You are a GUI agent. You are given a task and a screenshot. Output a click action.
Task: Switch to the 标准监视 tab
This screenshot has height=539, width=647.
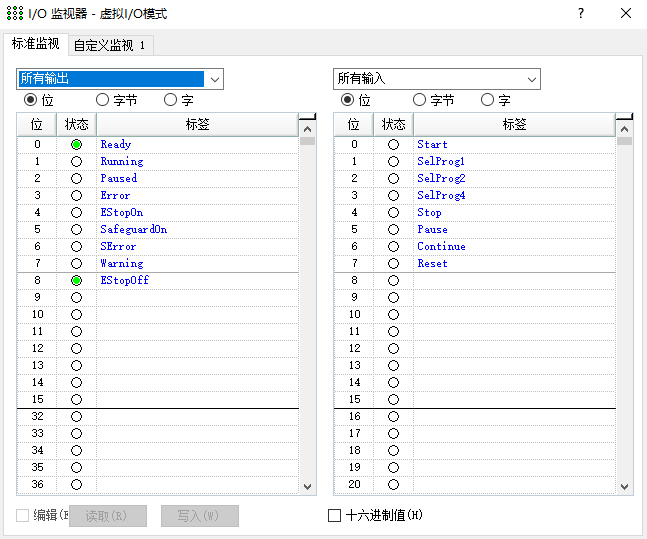click(36, 44)
